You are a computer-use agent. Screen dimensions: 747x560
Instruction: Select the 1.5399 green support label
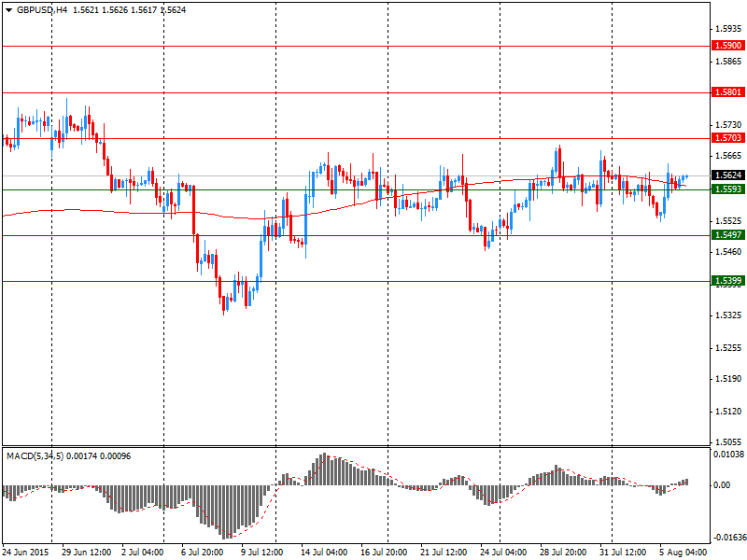click(x=728, y=281)
